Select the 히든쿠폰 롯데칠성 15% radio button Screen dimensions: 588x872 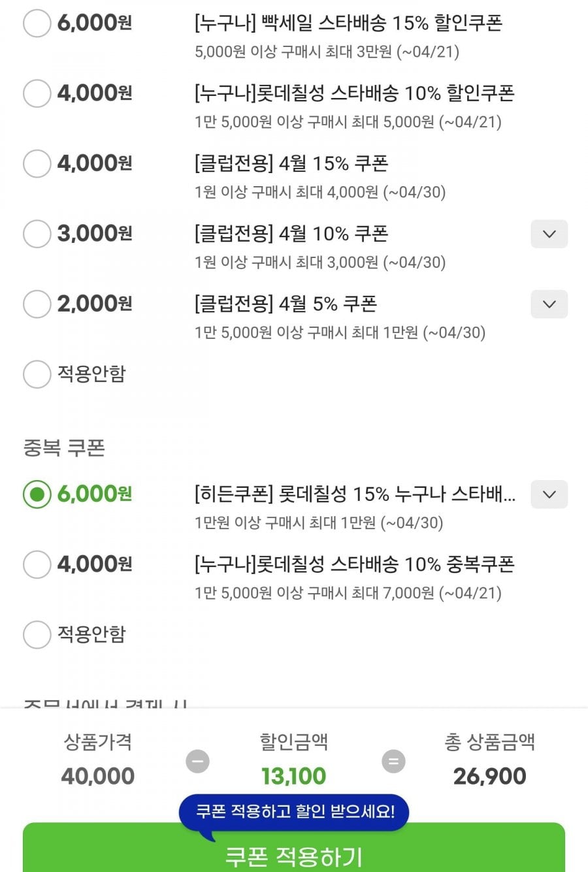(37, 494)
